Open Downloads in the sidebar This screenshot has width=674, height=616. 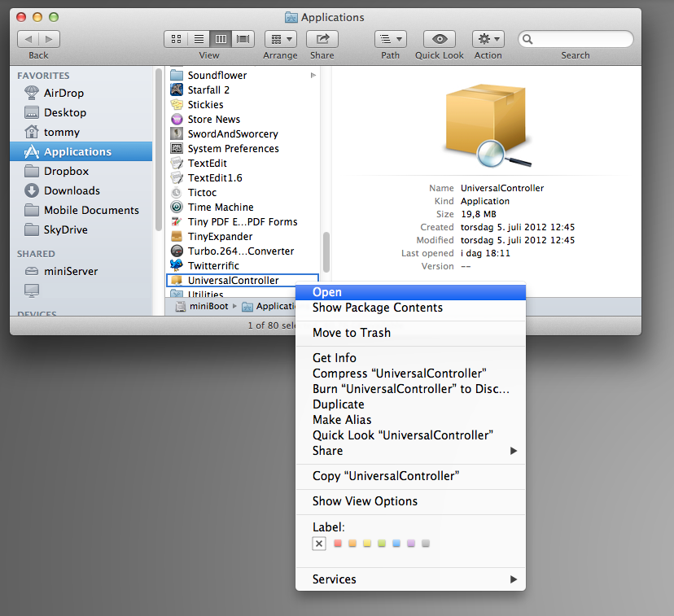tap(81, 190)
